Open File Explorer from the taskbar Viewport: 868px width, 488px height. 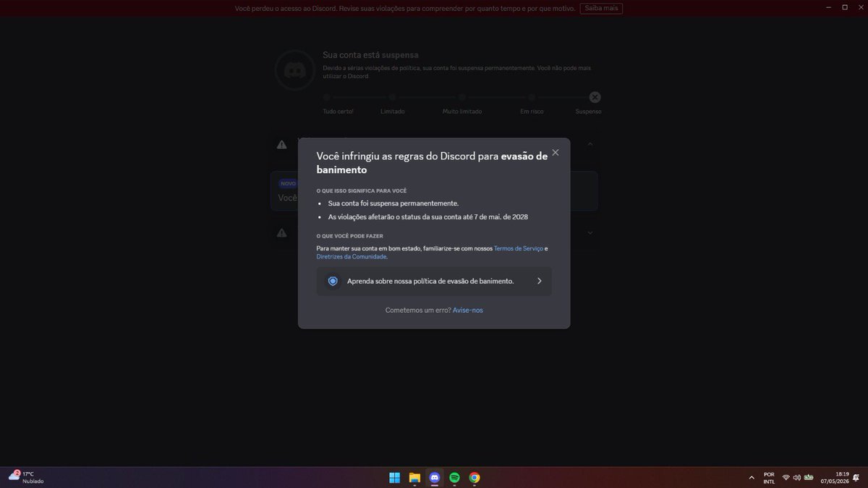[x=414, y=477]
